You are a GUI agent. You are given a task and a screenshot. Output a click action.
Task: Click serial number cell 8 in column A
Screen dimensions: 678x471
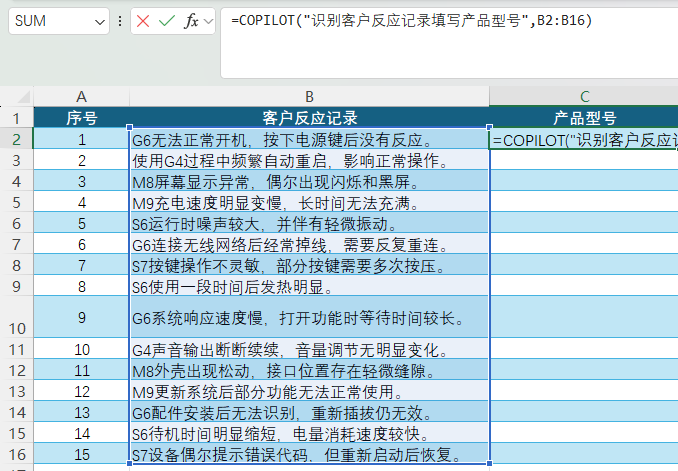click(x=81, y=286)
